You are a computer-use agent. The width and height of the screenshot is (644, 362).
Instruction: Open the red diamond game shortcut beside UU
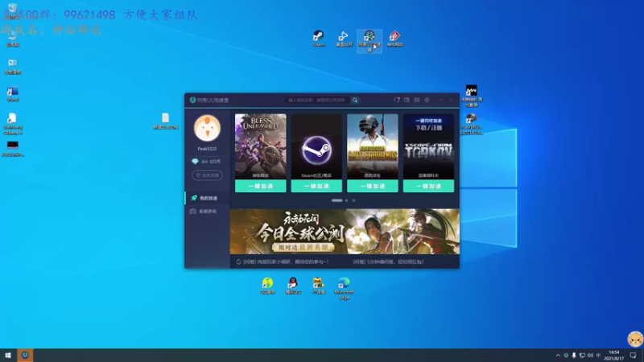coord(394,38)
